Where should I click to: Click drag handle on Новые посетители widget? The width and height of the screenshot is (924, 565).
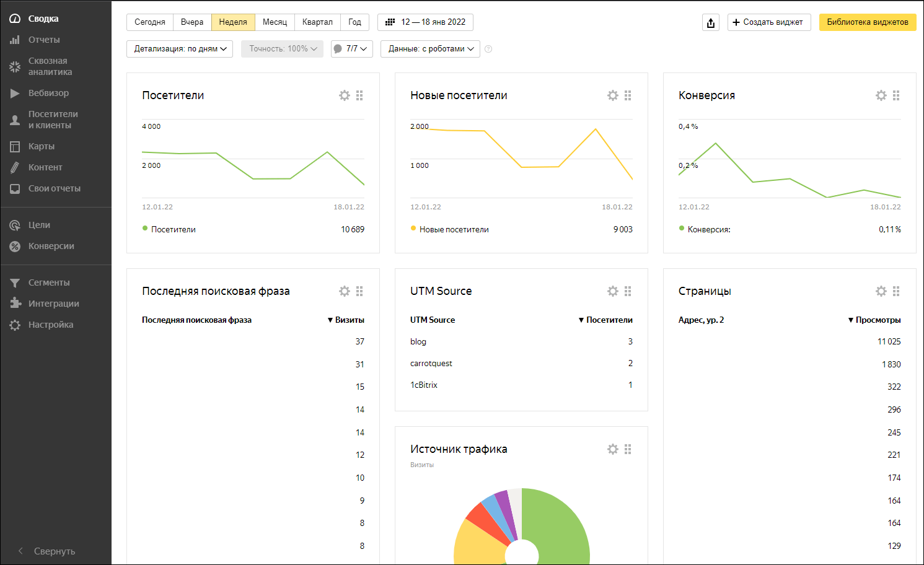(x=628, y=95)
